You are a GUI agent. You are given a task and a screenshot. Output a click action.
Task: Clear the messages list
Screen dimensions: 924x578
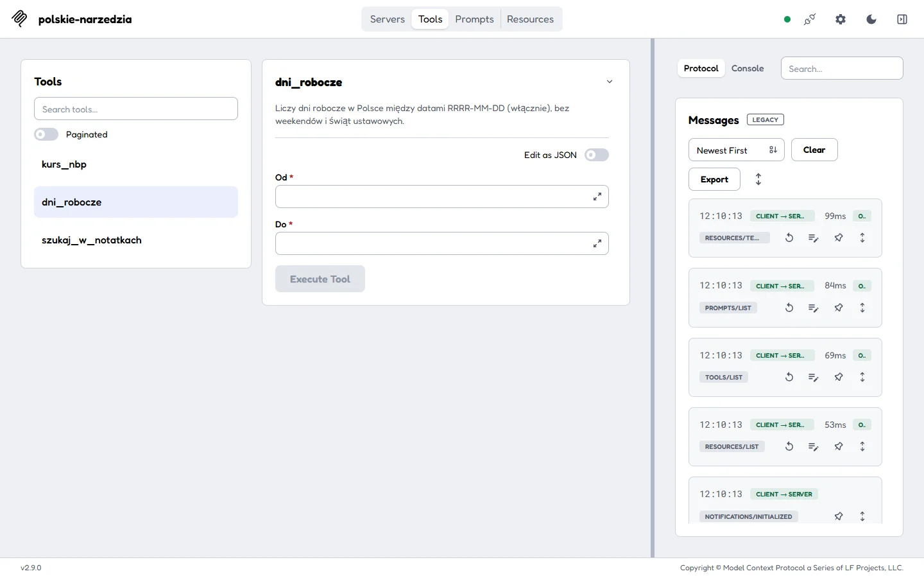point(814,150)
